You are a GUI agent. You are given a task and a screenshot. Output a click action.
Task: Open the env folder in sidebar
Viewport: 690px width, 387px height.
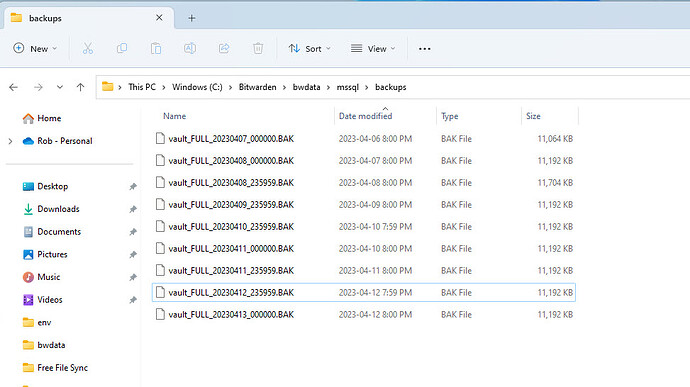(37, 323)
